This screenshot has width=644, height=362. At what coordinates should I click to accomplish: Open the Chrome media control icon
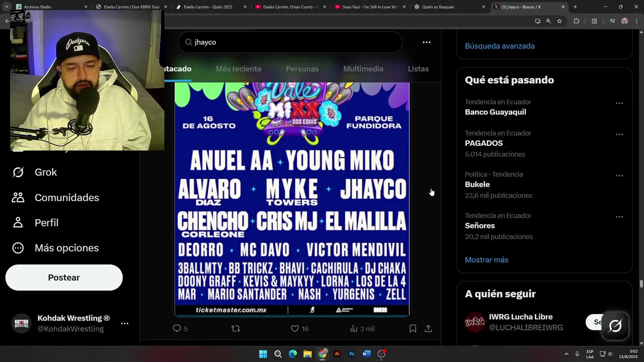coord(612,21)
